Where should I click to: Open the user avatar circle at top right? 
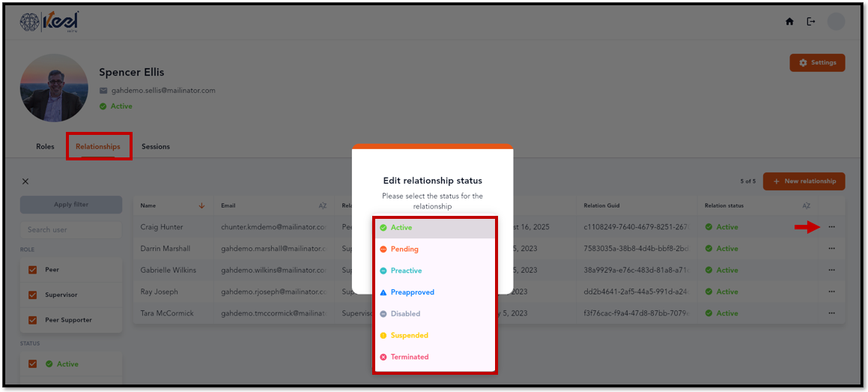(x=836, y=22)
